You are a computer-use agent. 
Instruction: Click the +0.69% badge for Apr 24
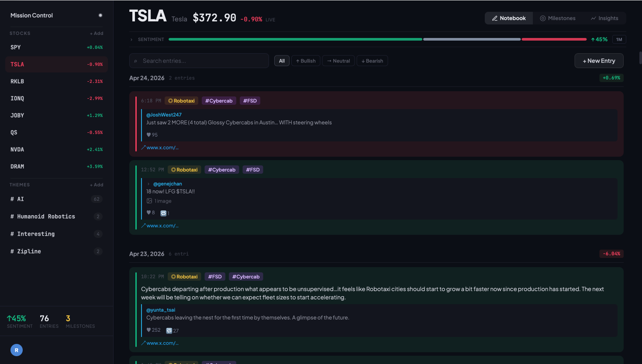pos(611,78)
